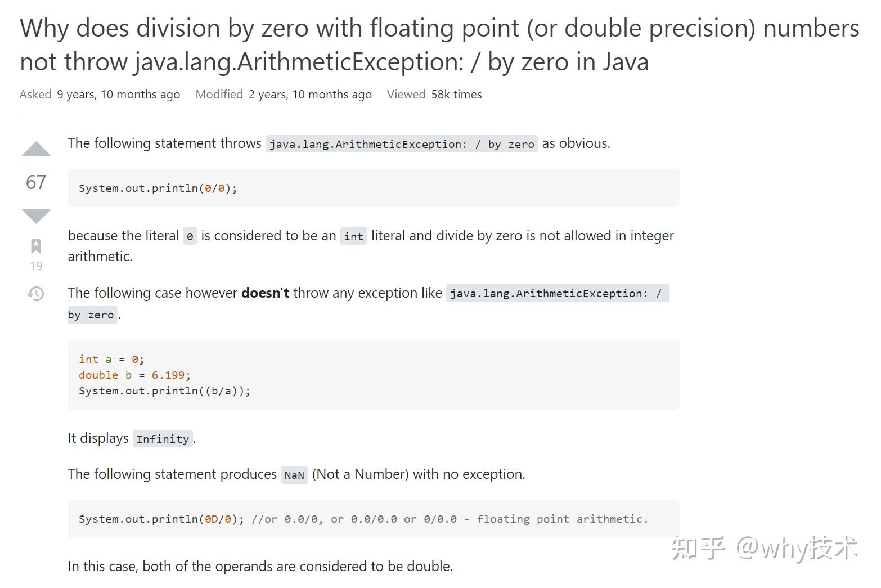
Task: Click the inline 'int' code snippet
Action: (x=354, y=236)
